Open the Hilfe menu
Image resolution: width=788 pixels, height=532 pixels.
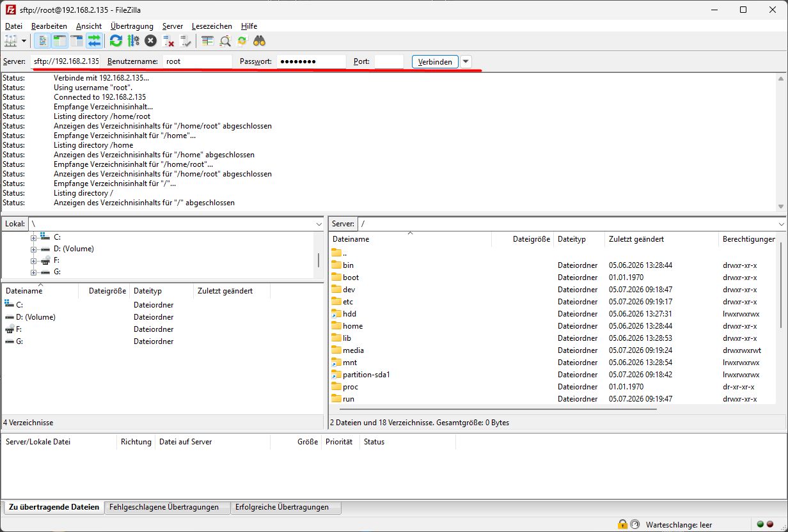[x=249, y=26]
